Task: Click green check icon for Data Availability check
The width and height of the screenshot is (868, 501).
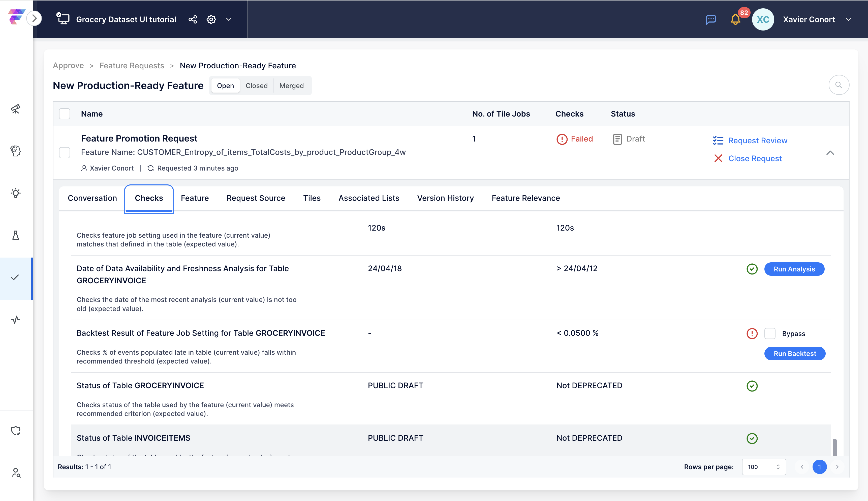Action: coord(752,269)
